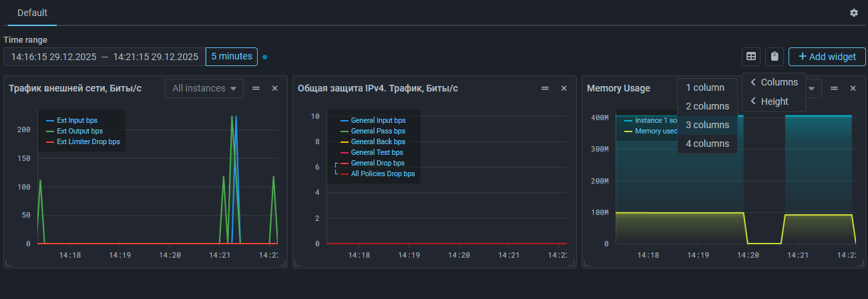Open menu icon on Memory Usage widget
This screenshot has width=868, height=299.
click(x=834, y=88)
